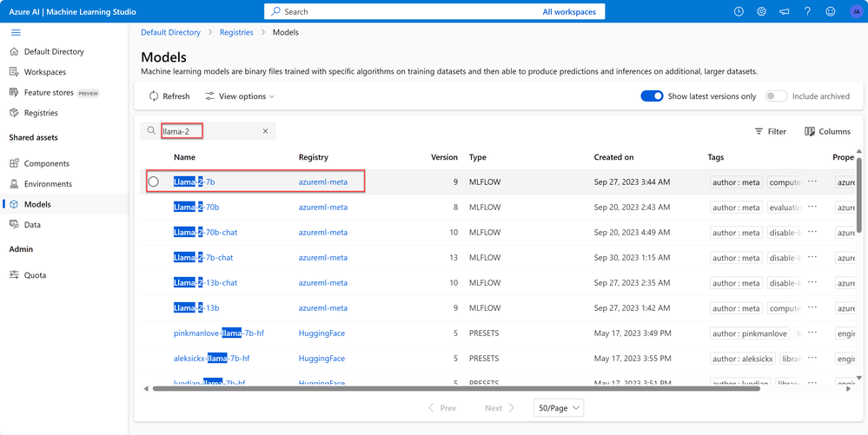Click the Refresh icon button
The image size is (868, 435).
click(169, 96)
